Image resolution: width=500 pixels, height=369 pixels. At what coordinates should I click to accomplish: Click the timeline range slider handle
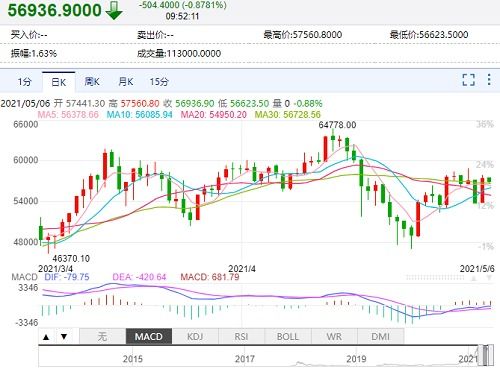click(486, 355)
